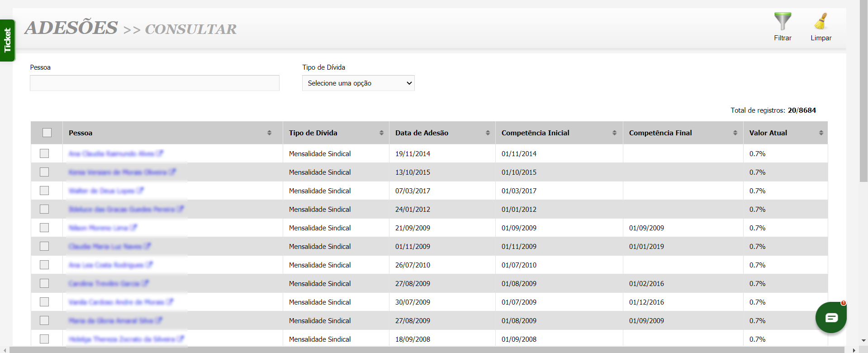
Task: Toggle the select-all checkbox in table header
Action: (47, 133)
